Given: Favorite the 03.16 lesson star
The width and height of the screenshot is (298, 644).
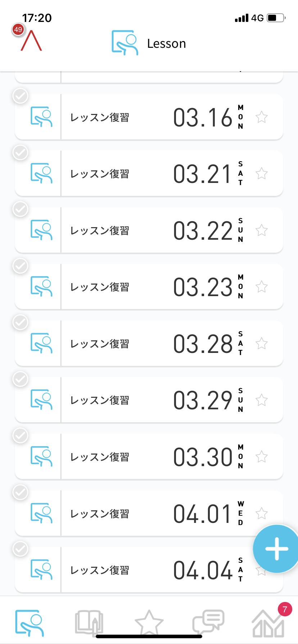Looking at the screenshot, I should 262,117.
